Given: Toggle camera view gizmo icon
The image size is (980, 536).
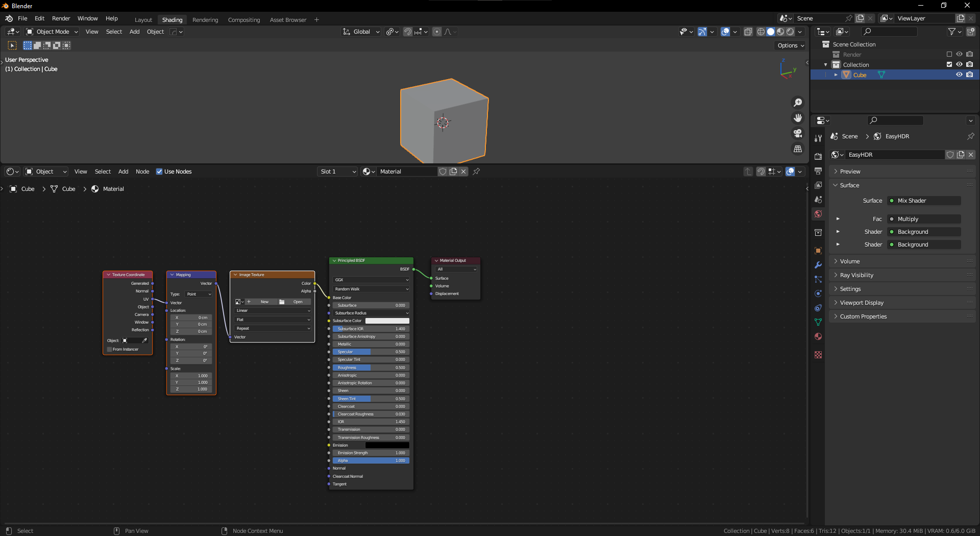Looking at the screenshot, I should pyautogui.click(x=798, y=133).
